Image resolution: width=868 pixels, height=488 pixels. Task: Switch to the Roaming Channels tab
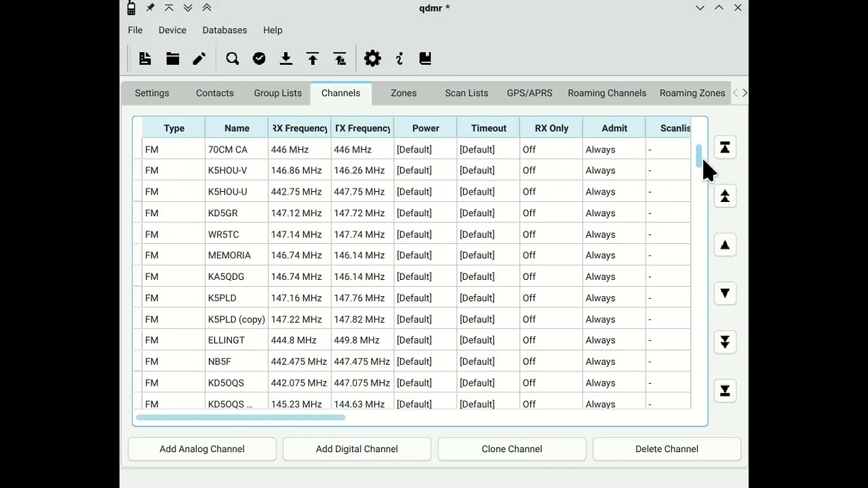[x=607, y=94]
